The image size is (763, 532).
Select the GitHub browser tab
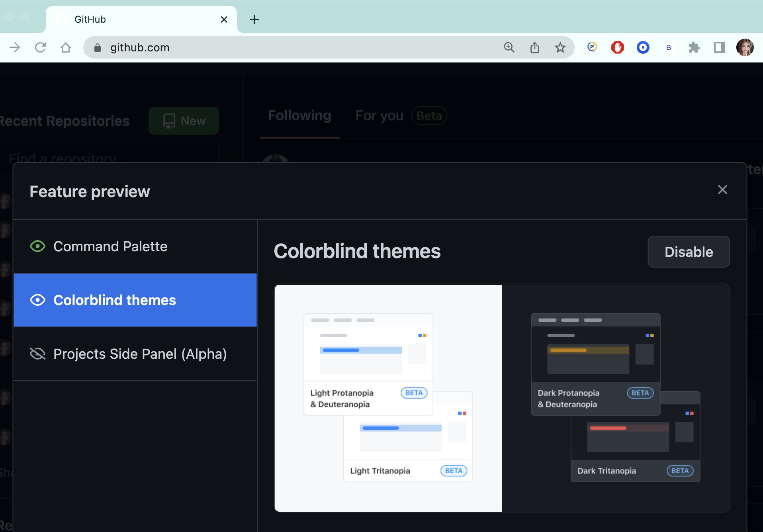(x=141, y=20)
